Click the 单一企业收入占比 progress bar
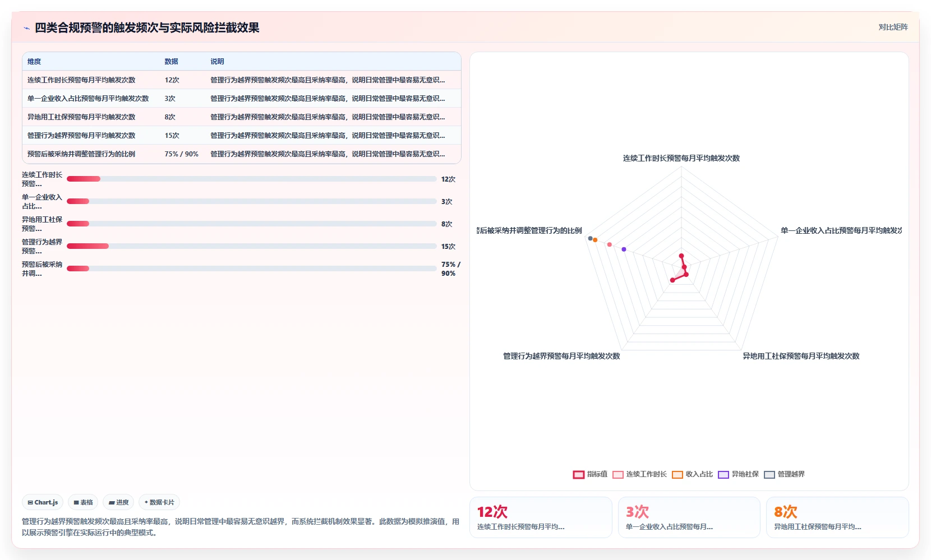The height and width of the screenshot is (560, 931). 251,201
